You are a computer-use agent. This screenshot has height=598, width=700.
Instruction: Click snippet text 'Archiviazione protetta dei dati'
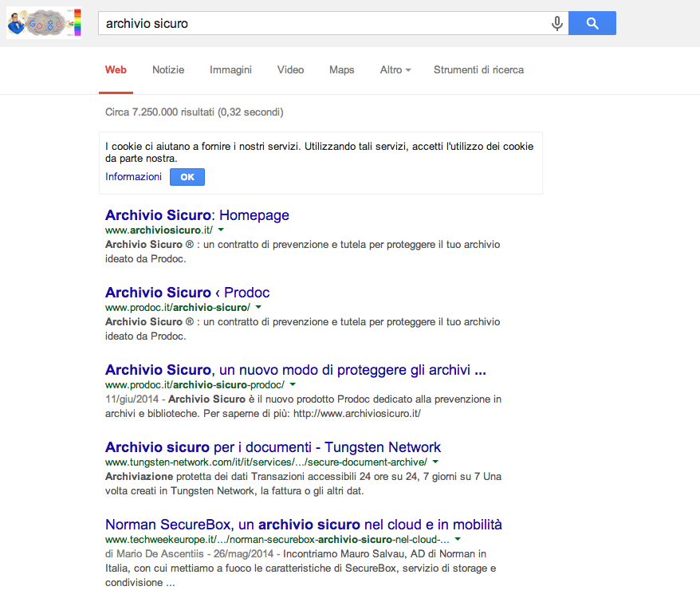[x=176, y=477]
